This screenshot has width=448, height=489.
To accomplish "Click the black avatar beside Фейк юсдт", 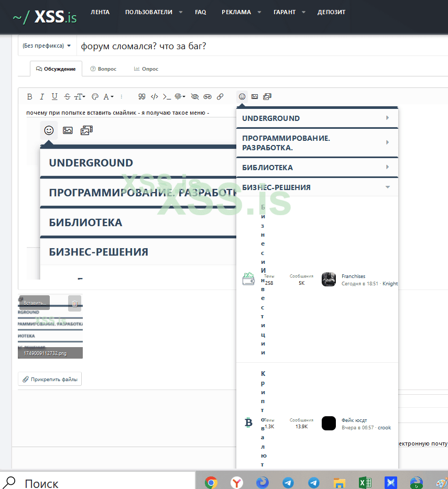I will (x=329, y=423).
